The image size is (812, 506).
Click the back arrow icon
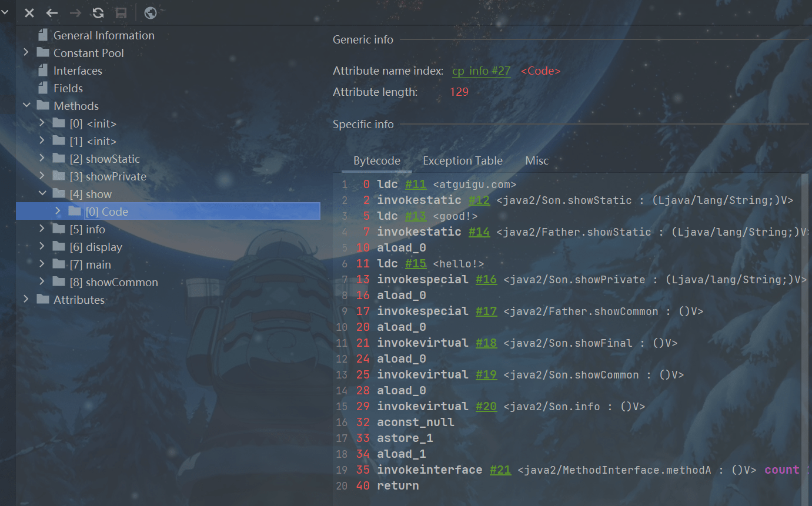(x=52, y=13)
